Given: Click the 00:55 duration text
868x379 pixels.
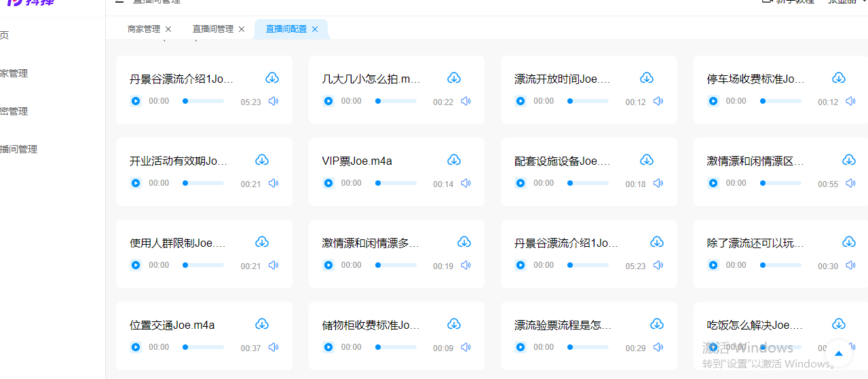Looking at the screenshot, I should 828,184.
